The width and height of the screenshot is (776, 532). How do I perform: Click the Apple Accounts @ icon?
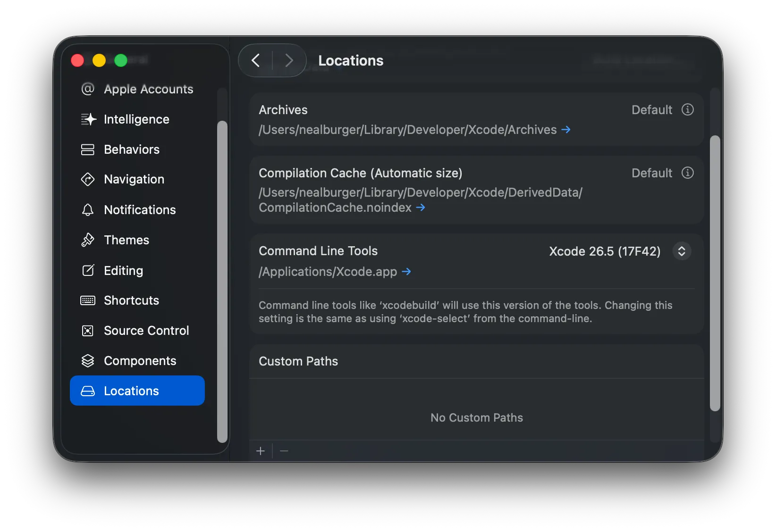pos(88,89)
